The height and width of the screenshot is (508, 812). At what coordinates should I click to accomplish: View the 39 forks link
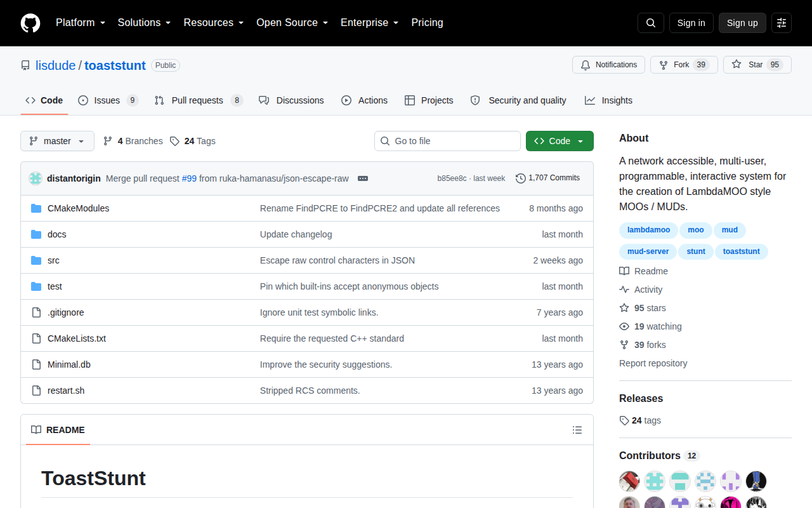click(x=643, y=345)
